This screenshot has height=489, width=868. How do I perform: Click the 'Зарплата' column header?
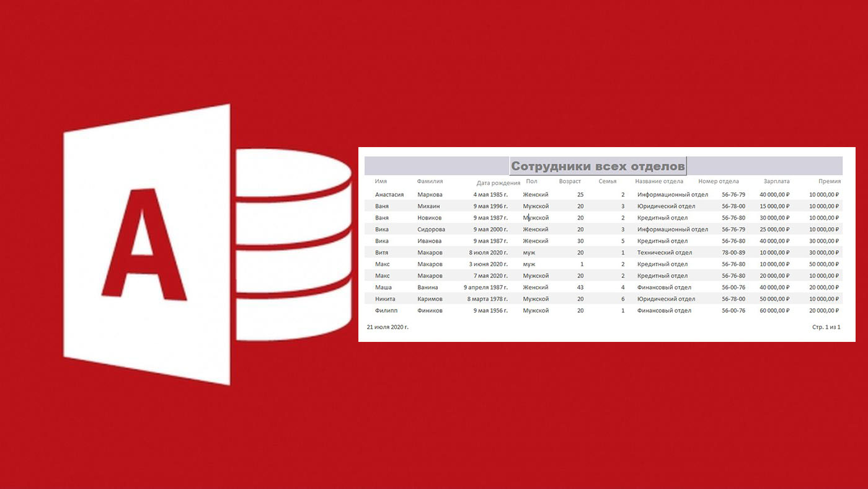(777, 181)
